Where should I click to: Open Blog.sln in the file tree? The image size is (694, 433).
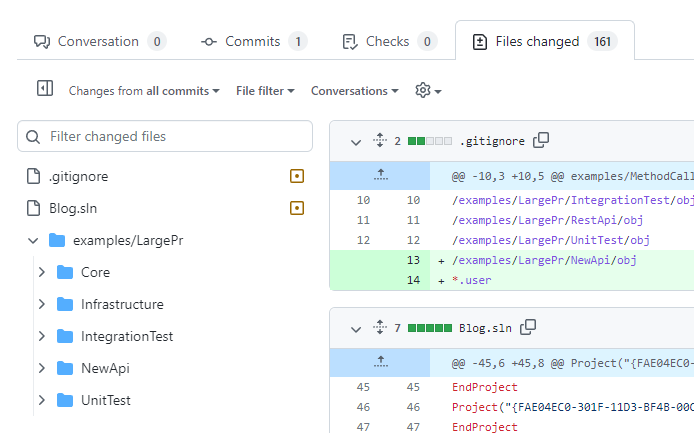coord(73,208)
